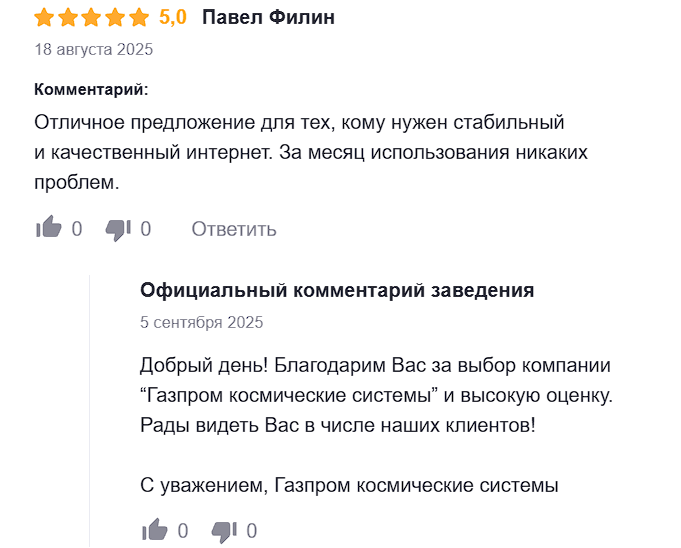The height and width of the screenshot is (548, 681).
Task: Click the fourth rating star
Action: 116,18
